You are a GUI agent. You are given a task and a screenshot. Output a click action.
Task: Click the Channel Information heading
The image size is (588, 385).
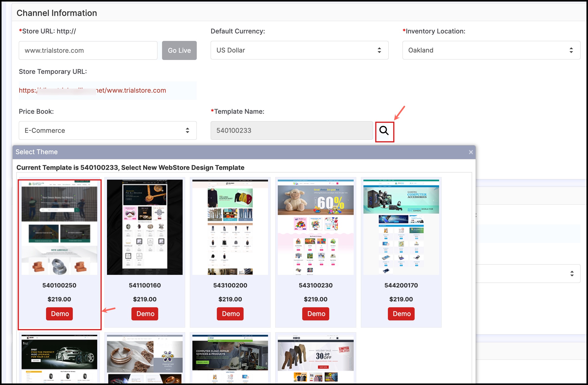tap(57, 13)
